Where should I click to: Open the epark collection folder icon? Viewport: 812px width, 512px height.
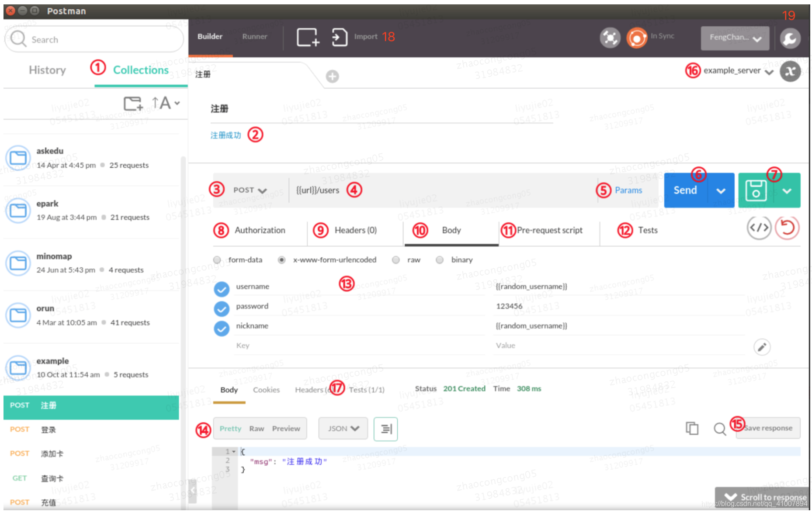(18, 211)
